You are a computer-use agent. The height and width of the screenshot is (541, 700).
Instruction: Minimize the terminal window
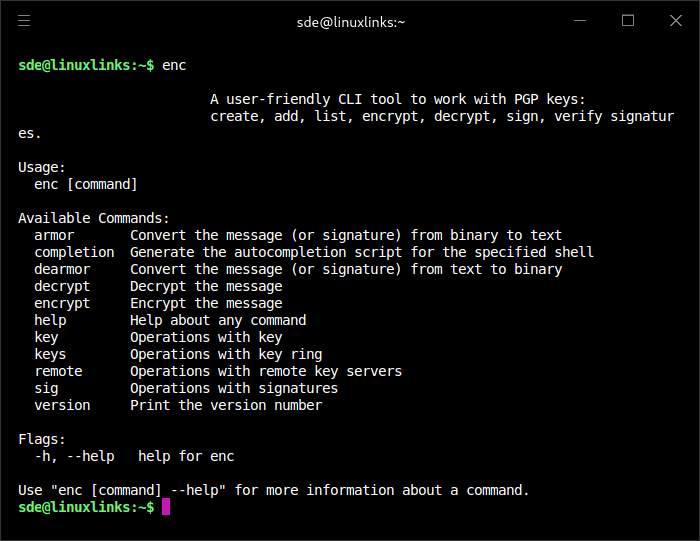[581, 21]
